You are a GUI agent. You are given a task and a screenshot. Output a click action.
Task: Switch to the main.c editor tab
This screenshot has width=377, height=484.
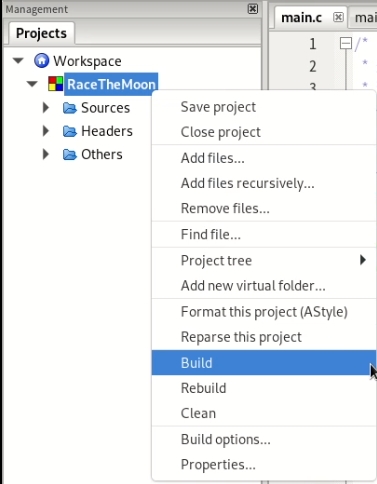point(302,18)
